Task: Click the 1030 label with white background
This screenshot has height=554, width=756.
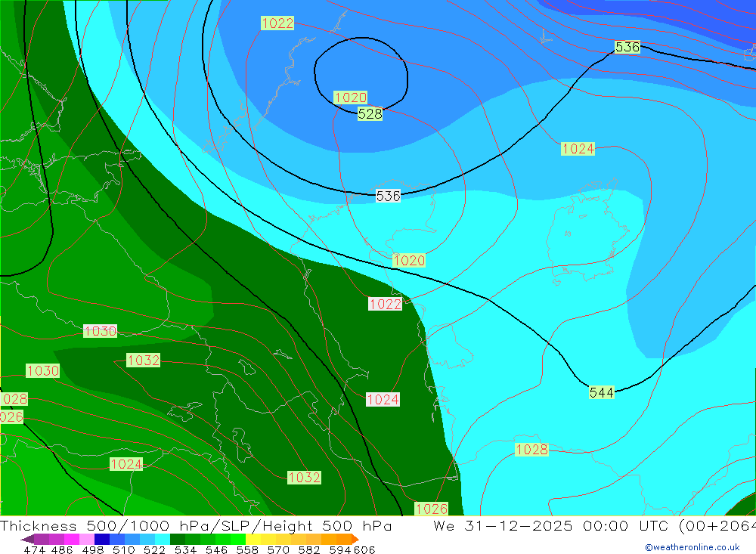Action: (101, 331)
